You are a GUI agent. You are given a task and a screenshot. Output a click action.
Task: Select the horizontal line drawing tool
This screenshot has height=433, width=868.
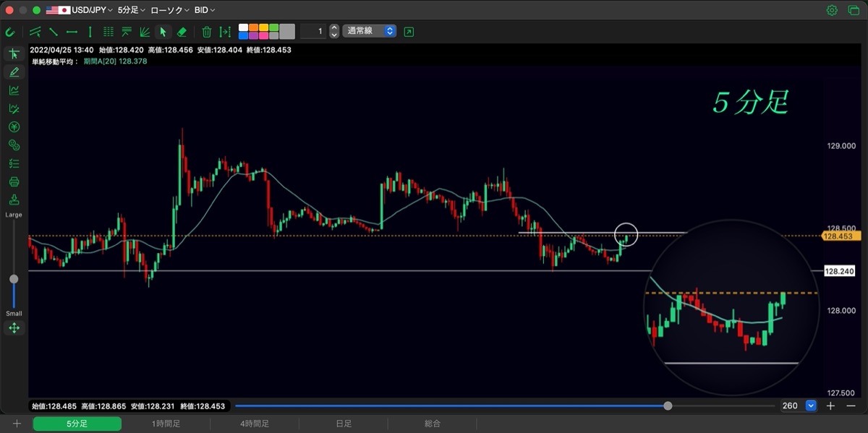(x=72, y=32)
